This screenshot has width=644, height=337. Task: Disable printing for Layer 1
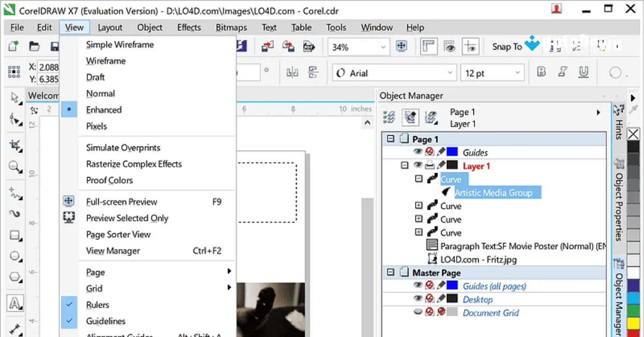click(x=430, y=165)
